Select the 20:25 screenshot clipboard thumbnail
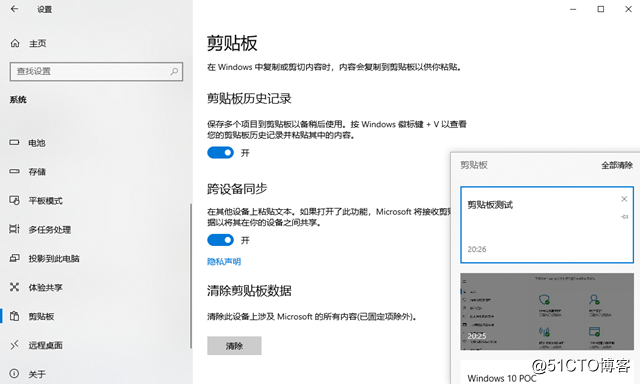Viewport: 640px width, 384px height. [x=547, y=311]
